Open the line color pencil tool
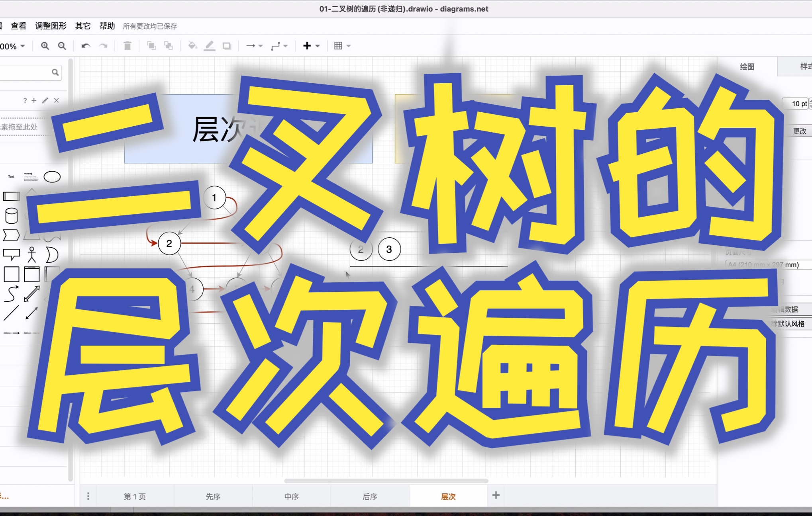This screenshot has width=812, height=516. pyautogui.click(x=210, y=46)
